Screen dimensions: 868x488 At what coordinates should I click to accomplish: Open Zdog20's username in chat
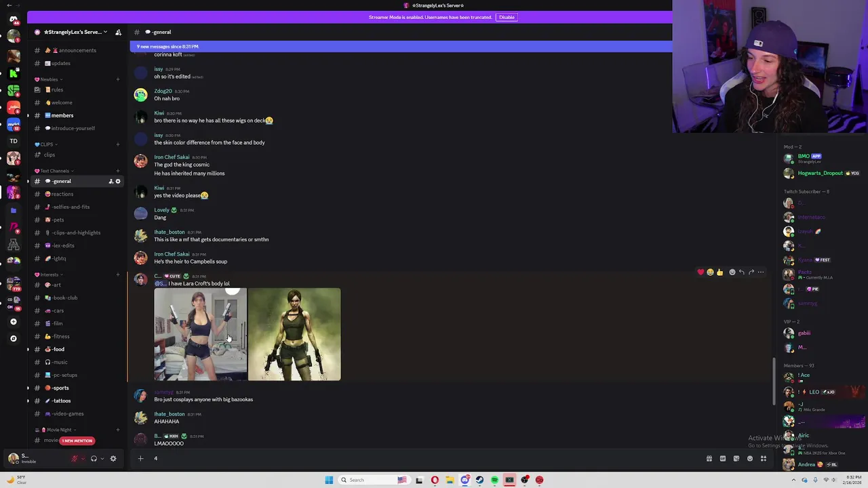click(163, 91)
